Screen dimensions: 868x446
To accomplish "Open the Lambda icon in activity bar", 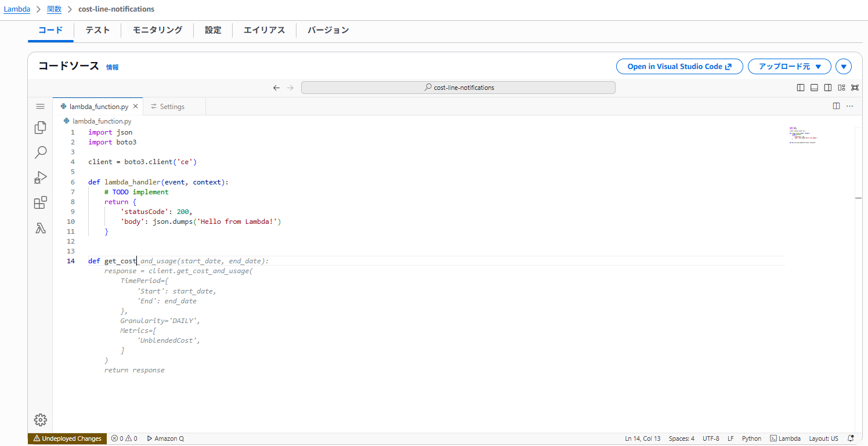I will coord(40,229).
